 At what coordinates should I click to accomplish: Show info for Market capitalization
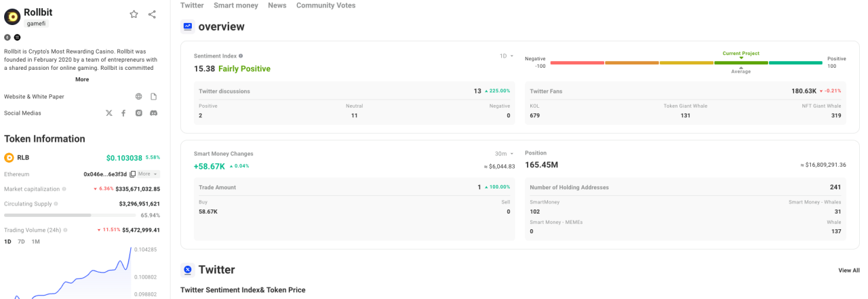click(65, 189)
